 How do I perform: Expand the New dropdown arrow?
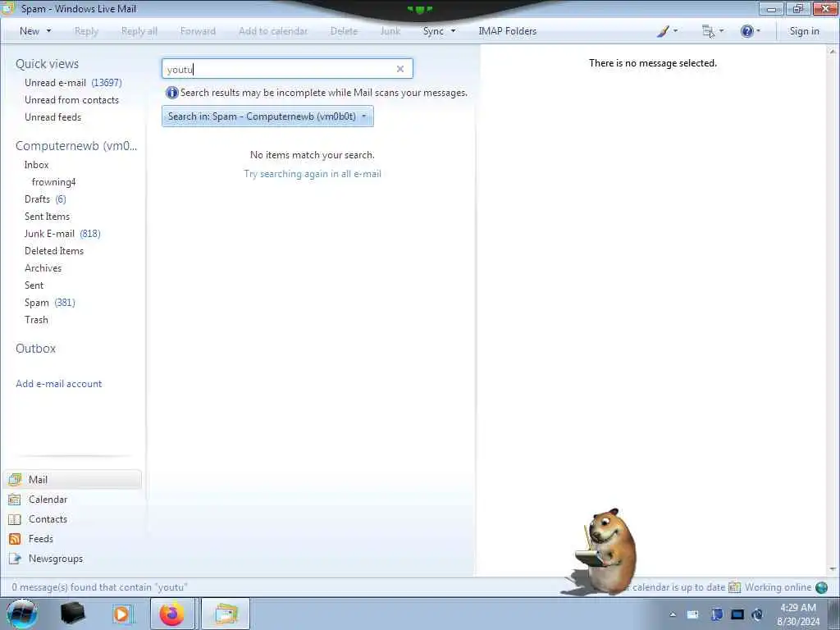[x=48, y=31]
